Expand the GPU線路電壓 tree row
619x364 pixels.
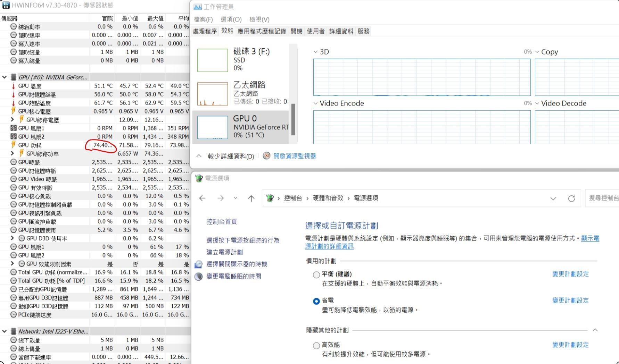click(13, 120)
